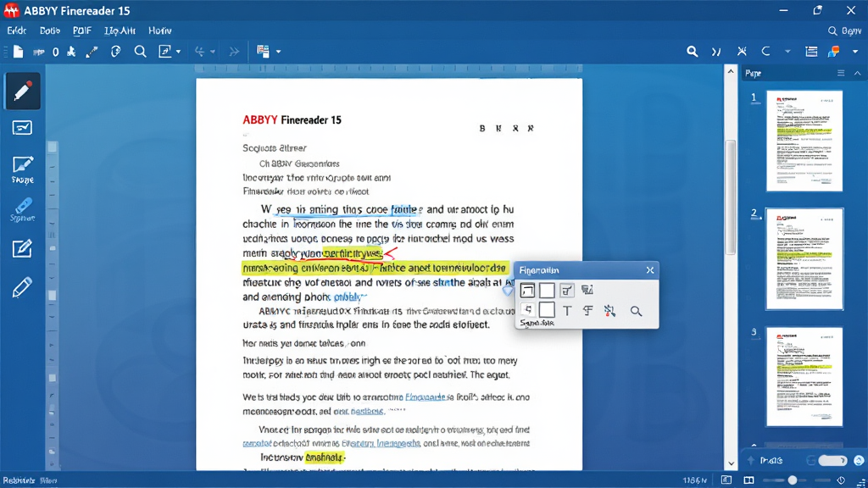
Task: Open the second menu bar item
Action: point(50,31)
